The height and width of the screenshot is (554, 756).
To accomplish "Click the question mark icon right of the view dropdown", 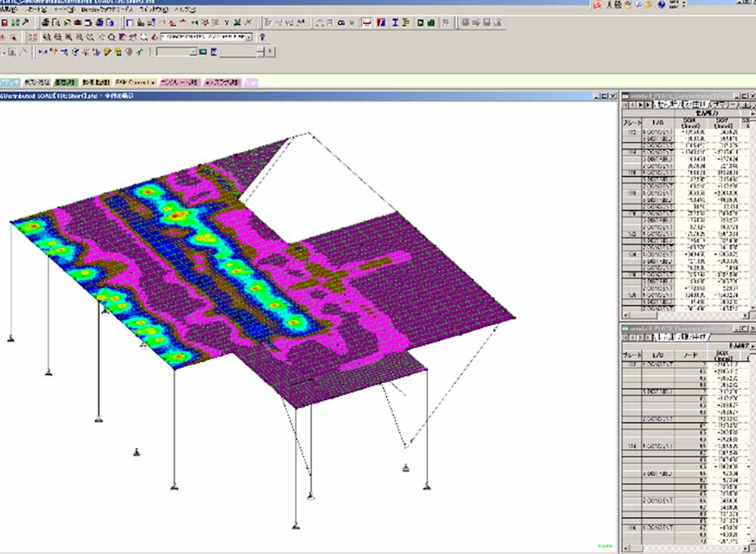I will [262, 37].
